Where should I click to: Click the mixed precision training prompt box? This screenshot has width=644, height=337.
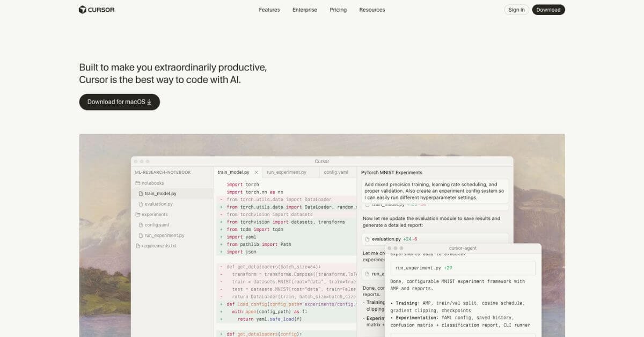pyautogui.click(x=435, y=191)
